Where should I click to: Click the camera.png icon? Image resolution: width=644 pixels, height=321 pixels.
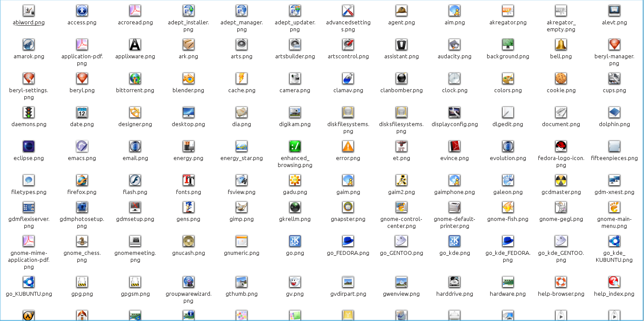295,78
